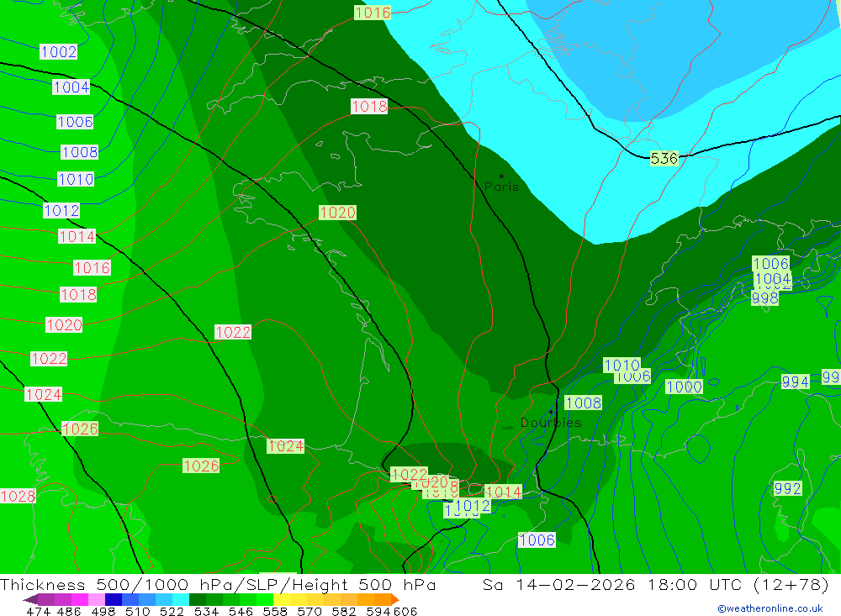Click the blue 1008 label beside Dourbies

583,403
